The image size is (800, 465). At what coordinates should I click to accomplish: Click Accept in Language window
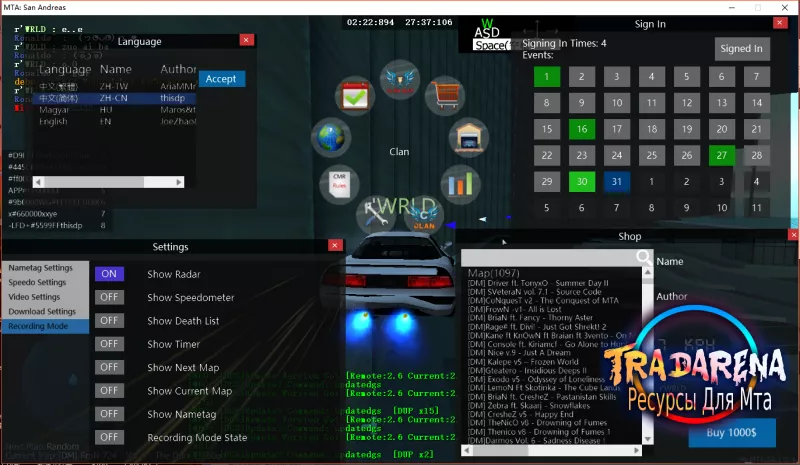pos(222,79)
